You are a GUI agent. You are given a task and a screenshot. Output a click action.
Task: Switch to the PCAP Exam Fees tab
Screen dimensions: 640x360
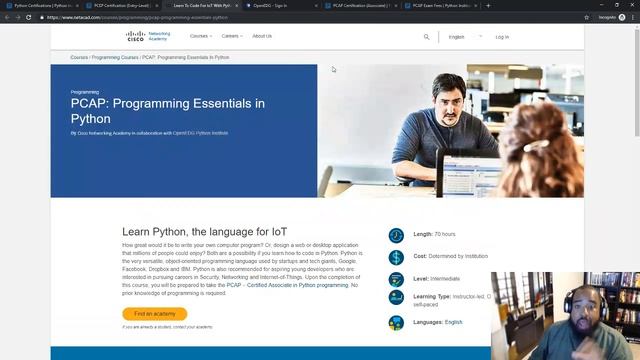pyautogui.click(x=440, y=6)
